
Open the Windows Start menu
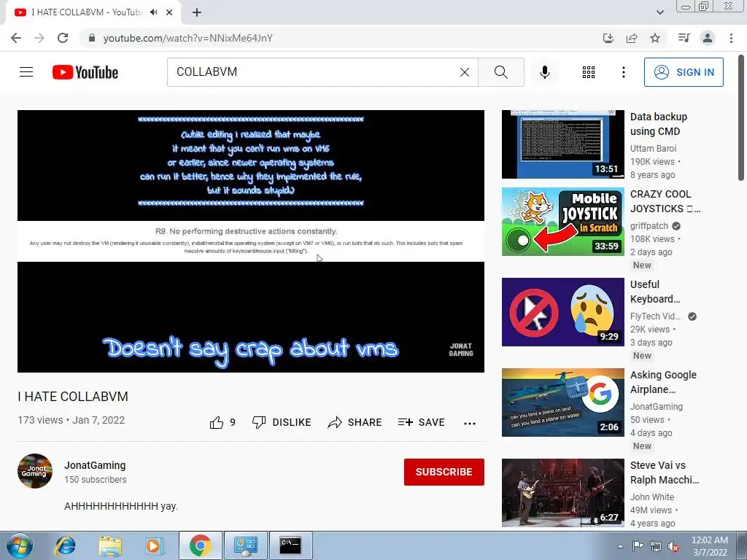(x=20, y=545)
